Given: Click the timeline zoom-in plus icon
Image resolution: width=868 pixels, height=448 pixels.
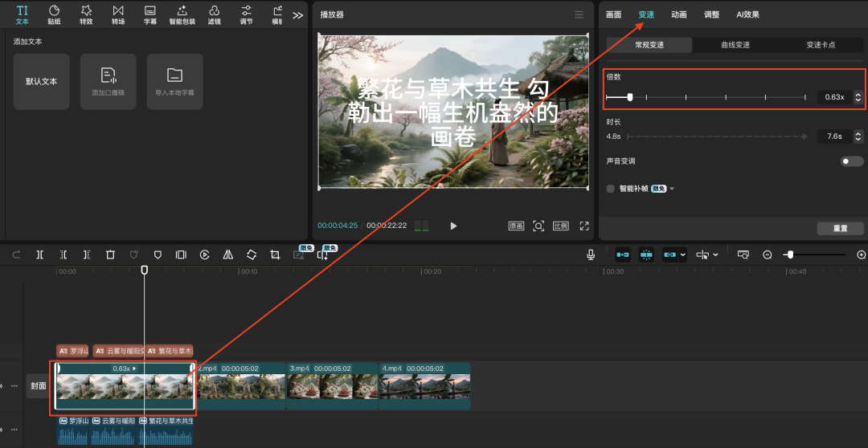Looking at the screenshot, I should point(861,255).
